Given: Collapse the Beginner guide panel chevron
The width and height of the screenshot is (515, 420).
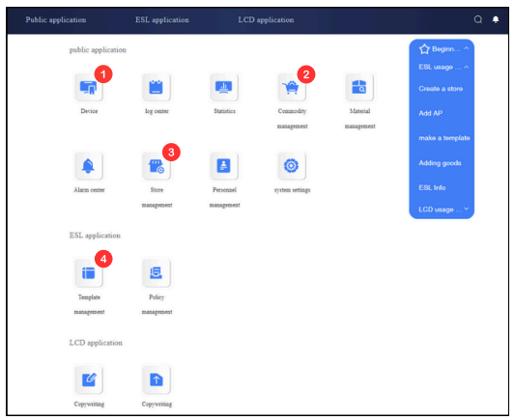Looking at the screenshot, I should pos(467,49).
